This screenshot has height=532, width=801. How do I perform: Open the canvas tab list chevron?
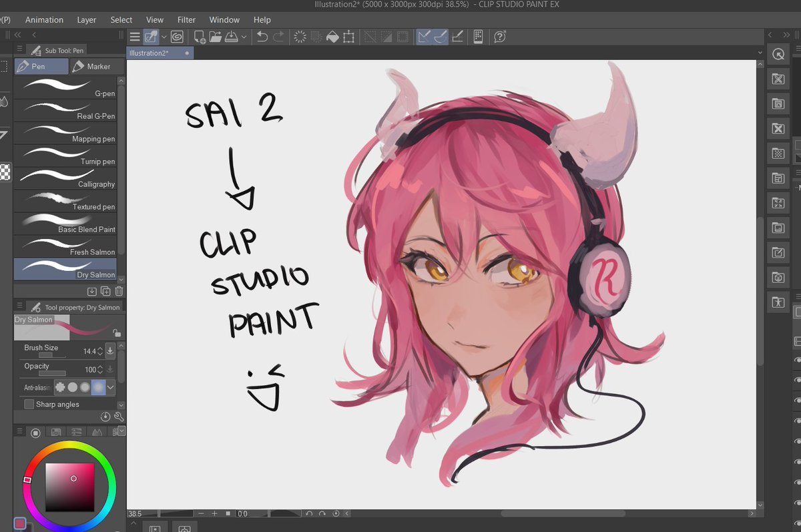(760, 51)
